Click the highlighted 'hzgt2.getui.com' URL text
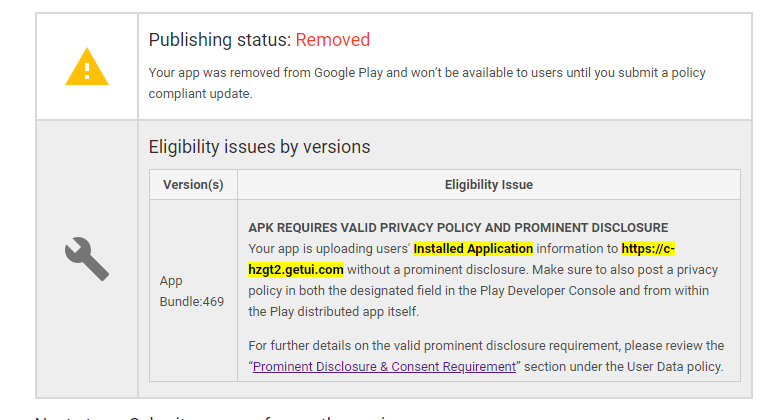The width and height of the screenshot is (782, 420). pos(296,270)
